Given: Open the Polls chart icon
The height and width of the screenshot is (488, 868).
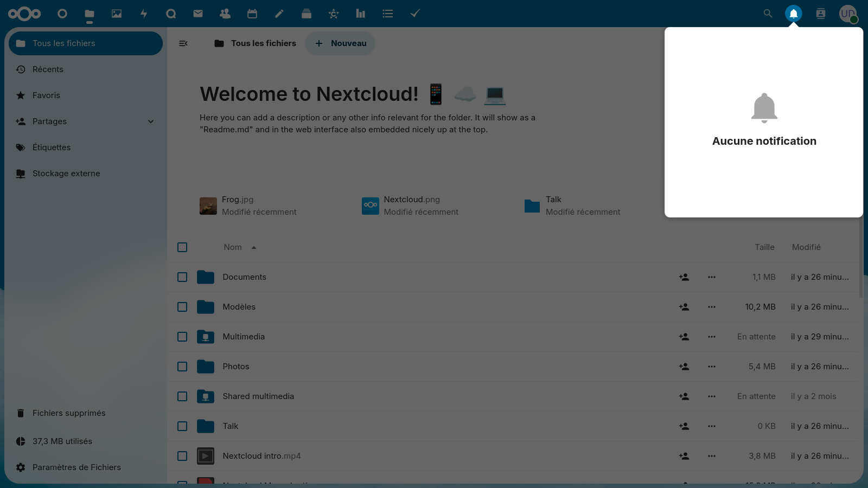Looking at the screenshot, I should click(x=361, y=14).
